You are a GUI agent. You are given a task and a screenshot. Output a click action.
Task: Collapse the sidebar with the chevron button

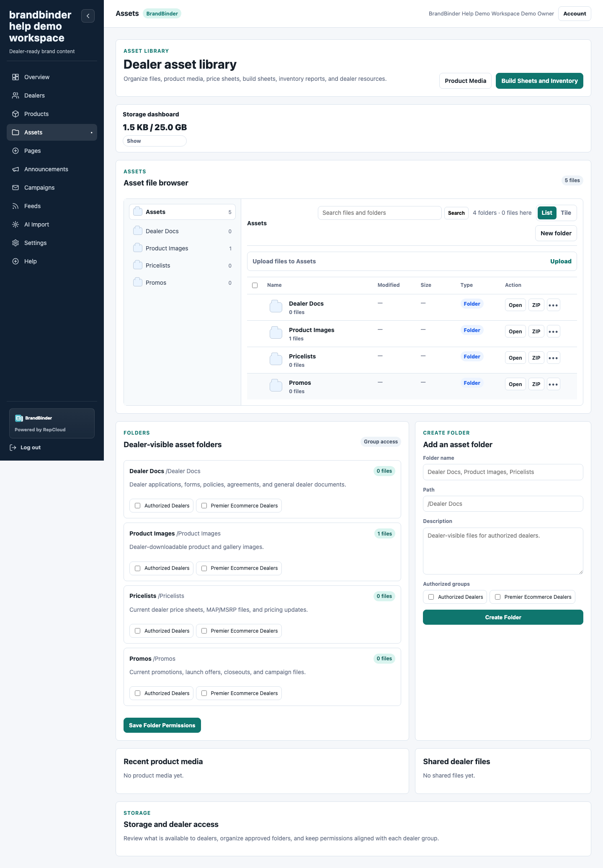(x=88, y=16)
